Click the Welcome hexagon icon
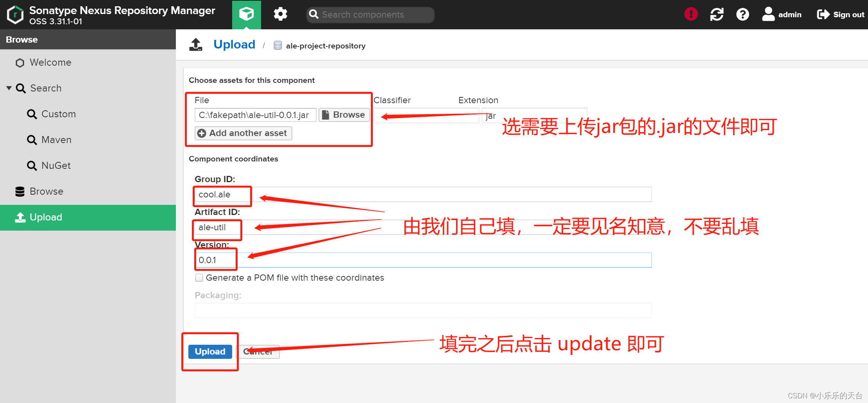The height and width of the screenshot is (403, 868). click(x=20, y=63)
